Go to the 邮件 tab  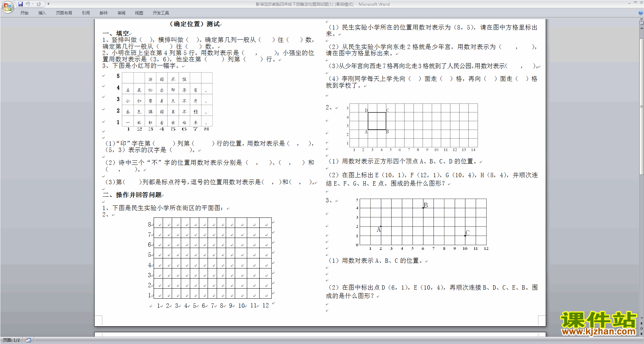pyautogui.click(x=104, y=13)
